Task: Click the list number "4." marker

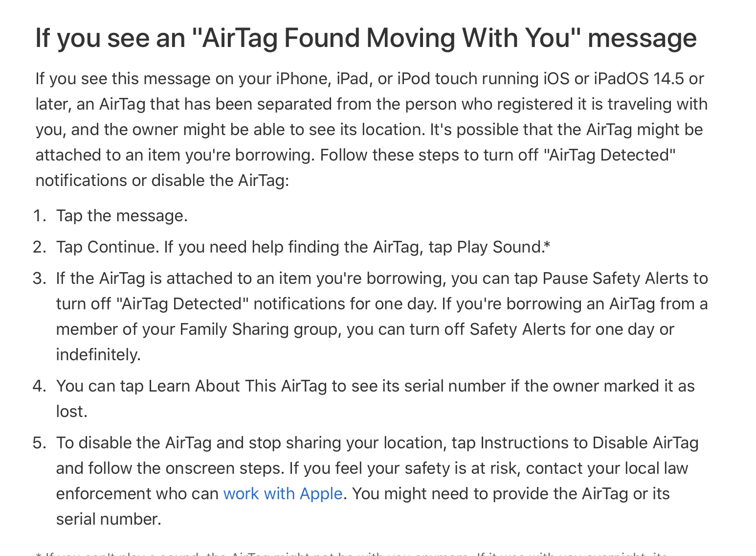Action: pos(40,386)
